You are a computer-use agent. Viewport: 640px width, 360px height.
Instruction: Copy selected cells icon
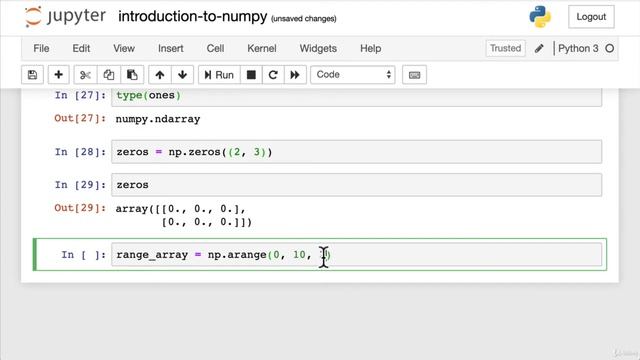109,75
